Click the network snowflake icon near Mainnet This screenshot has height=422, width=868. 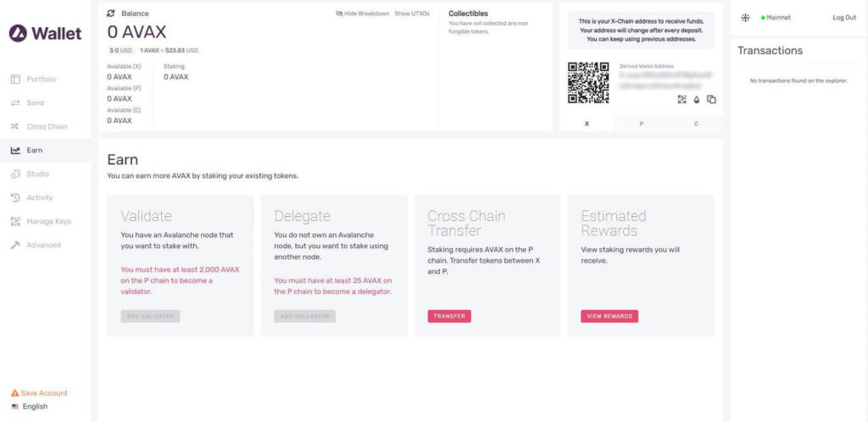(745, 18)
